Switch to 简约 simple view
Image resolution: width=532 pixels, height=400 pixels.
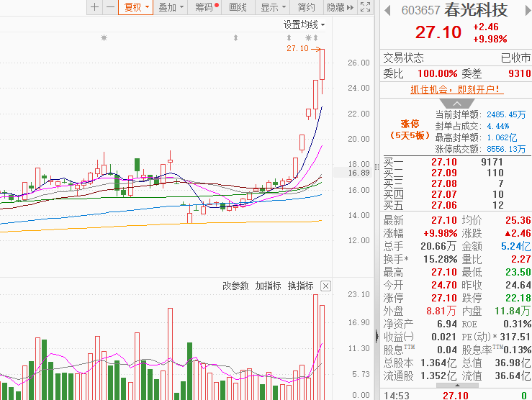click(x=307, y=7)
